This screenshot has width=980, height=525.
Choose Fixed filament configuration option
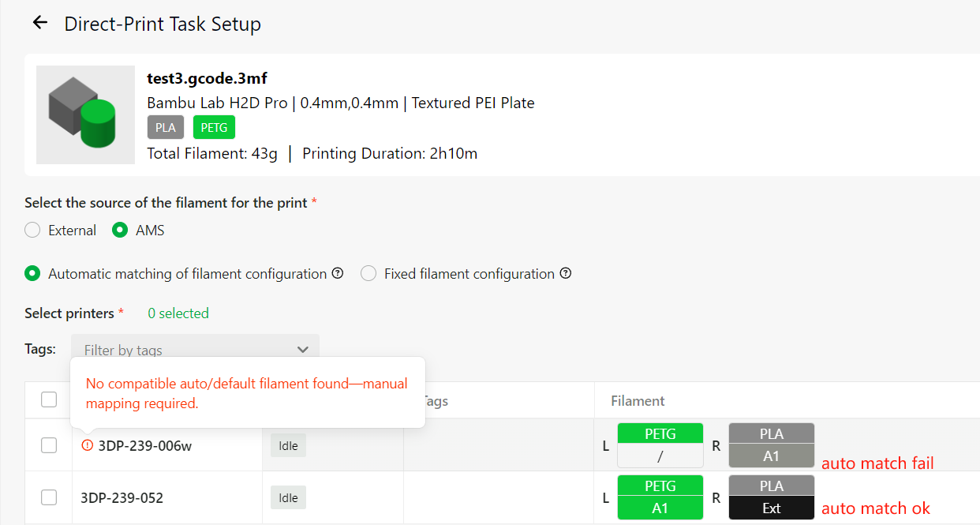tap(368, 273)
